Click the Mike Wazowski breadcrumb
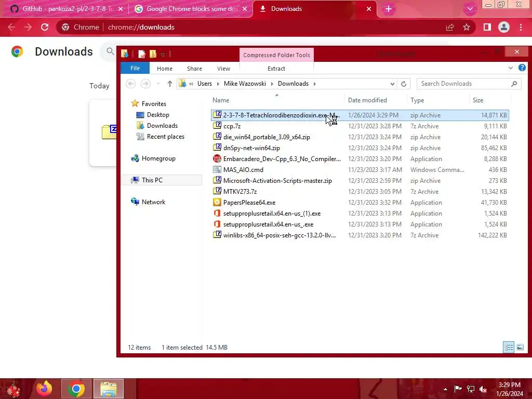532x399 pixels. [245, 84]
